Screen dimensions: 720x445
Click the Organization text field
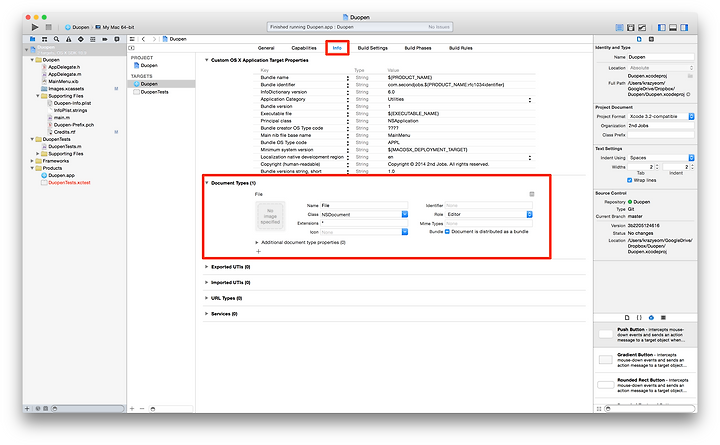pyautogui.click(x=661, y=125)
